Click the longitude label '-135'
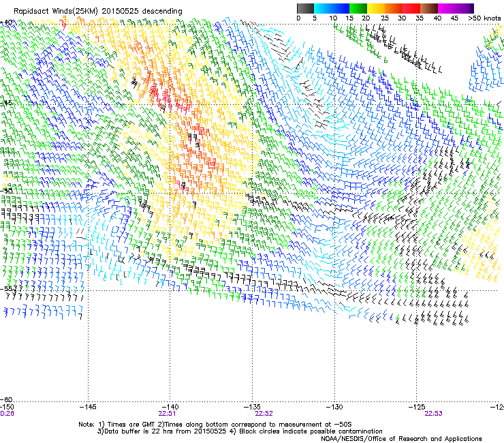The width and height of the screenshot is (504, 443). pos(252,407)
